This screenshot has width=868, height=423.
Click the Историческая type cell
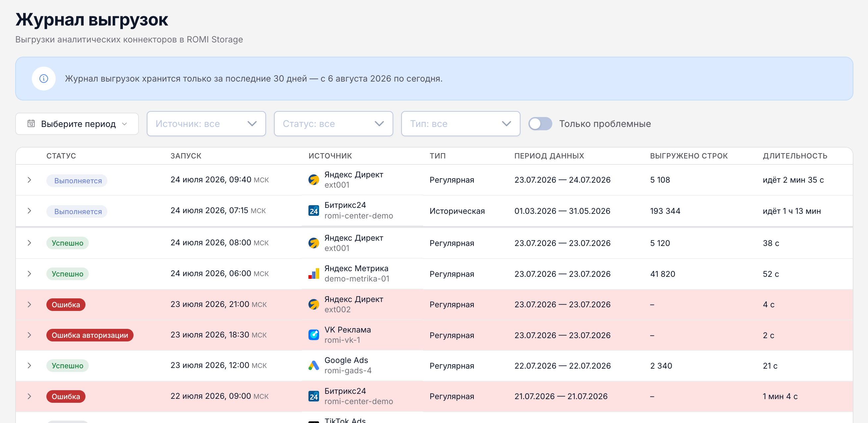(x=457, y=211)
